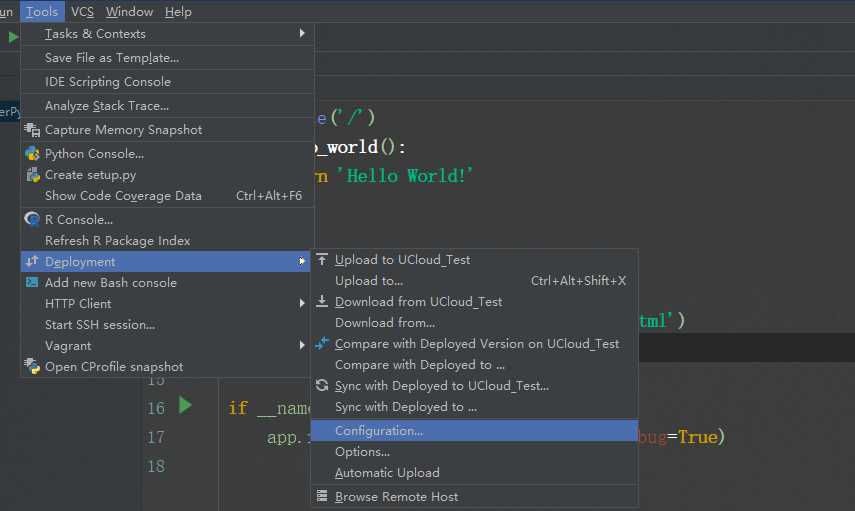The width and height of the screenshot is (855, 511).
Task: Click line number 18 in the gutter
Action: point(156,466)
